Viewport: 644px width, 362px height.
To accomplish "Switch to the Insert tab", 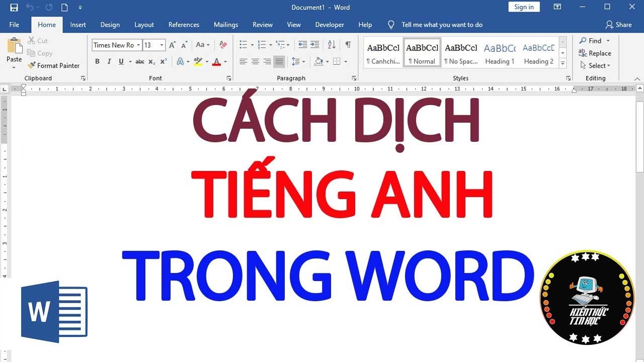I will point(78,25).
